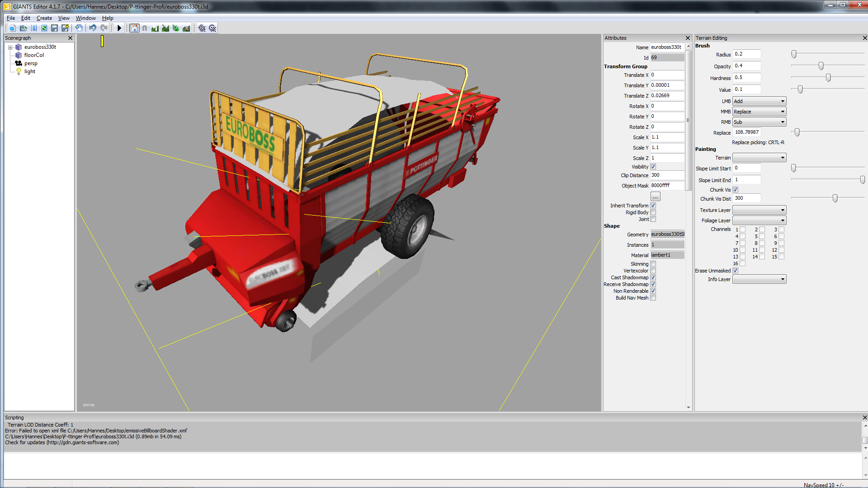This screenshot has height=488, width=868.
Task: Toggle the house-shaped navigation mode icon
Action: coord(135,28)
